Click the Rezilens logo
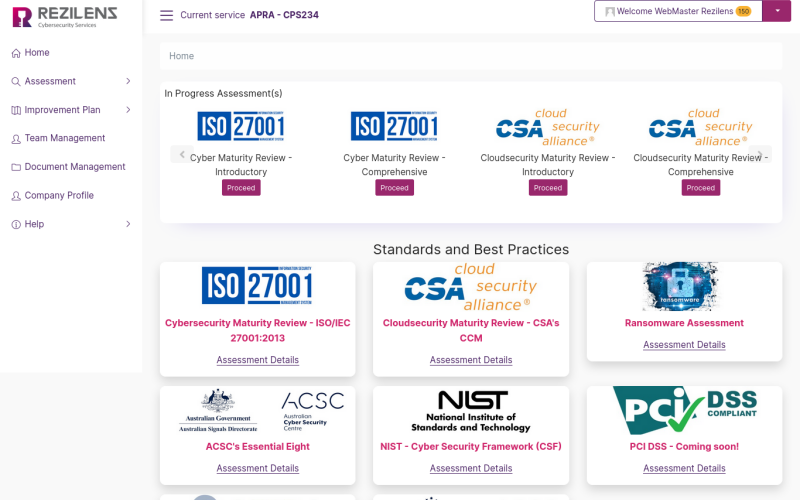Screen dimensions: 800x500 click(65, 17)
